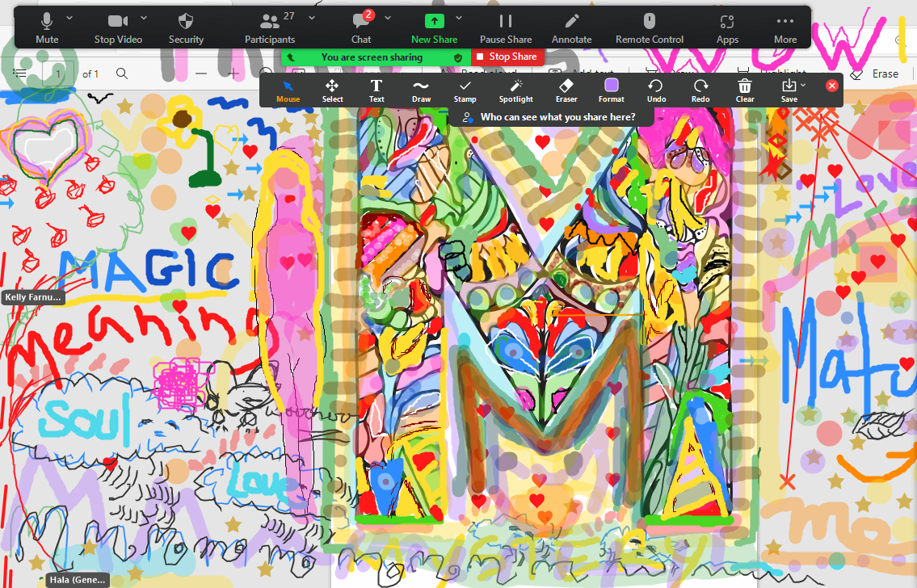Screen dimensions: 917x588
Task: Clear annotations with the trash icon
Action: tap(745, 90)
